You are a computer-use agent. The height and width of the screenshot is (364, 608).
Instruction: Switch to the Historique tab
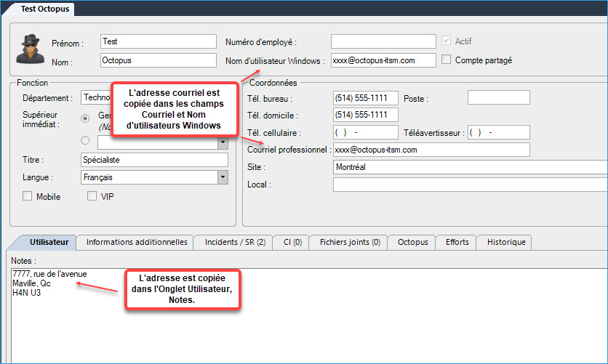[506, 243]
